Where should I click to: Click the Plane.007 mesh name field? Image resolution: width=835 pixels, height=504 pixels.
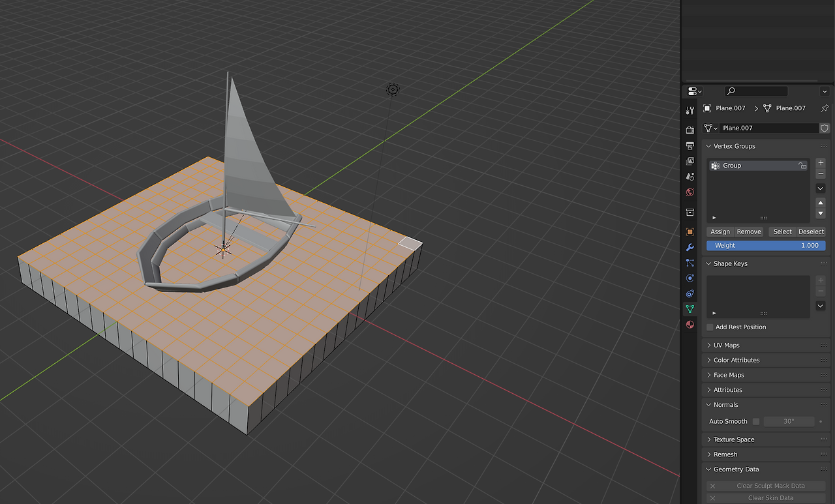[769, 128]
